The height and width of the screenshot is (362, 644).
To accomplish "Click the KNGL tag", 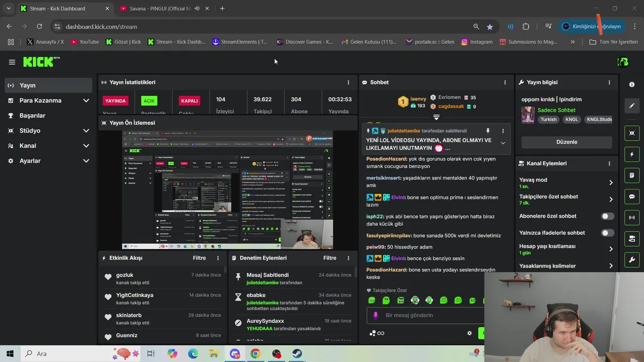I will (572, 120).
